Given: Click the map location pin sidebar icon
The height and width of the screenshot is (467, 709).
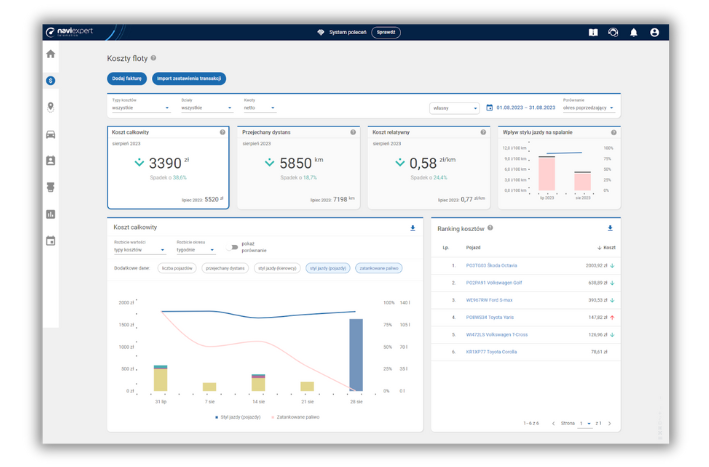Looking at the screenshot, I should [x=51, y=106].
